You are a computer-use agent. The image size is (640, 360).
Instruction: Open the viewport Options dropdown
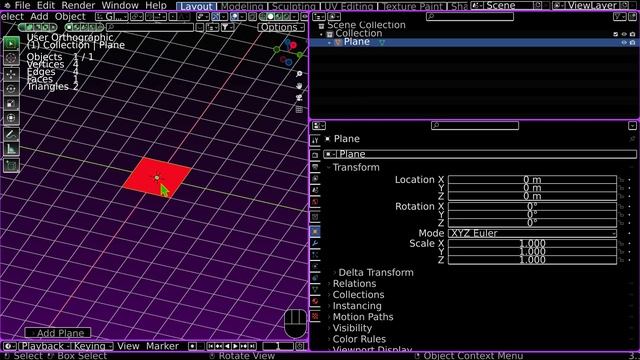click(x=282, y=27)
